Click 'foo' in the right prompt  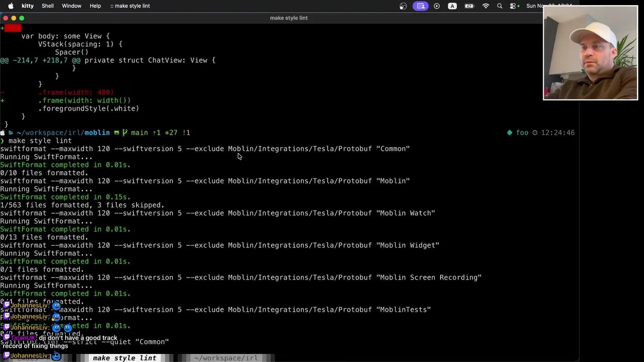pos(522,133)
